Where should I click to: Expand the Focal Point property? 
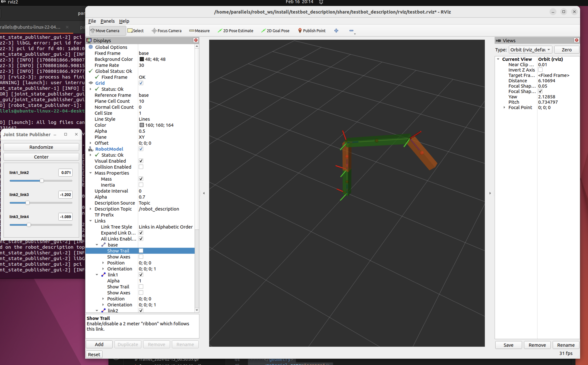point(504,107)
